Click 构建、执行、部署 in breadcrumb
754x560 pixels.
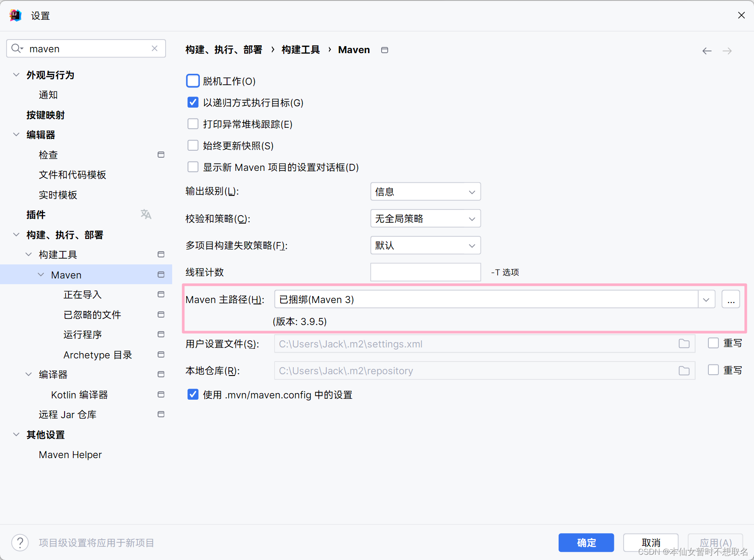(x=224, y=50)
